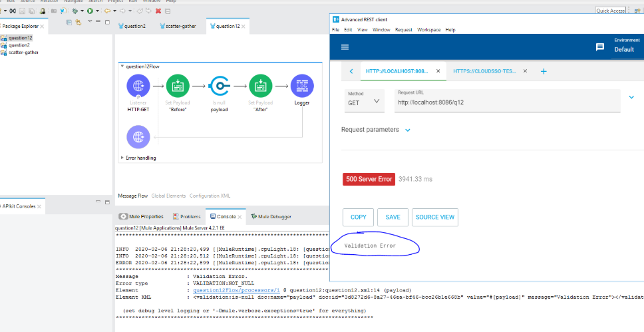
Task: Select the Logger component in the flow
Action: coord(302,86)
